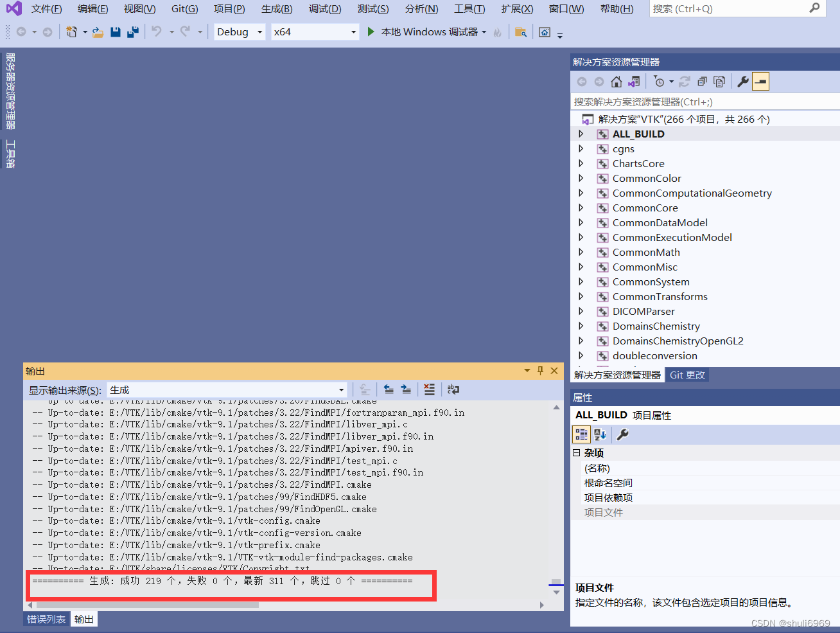Viewport: 840px width, 633px height.
Task: Click the Output vertical scroll up arrow
Action: pos(556,407)
